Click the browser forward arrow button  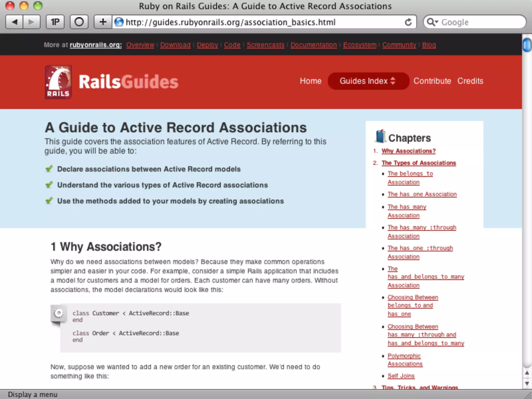tap(31, 22)
